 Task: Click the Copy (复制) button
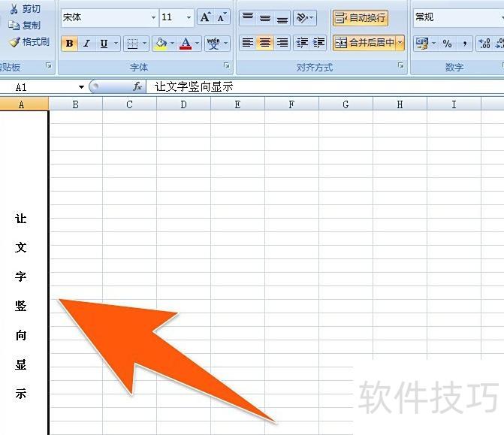(25, 25)
